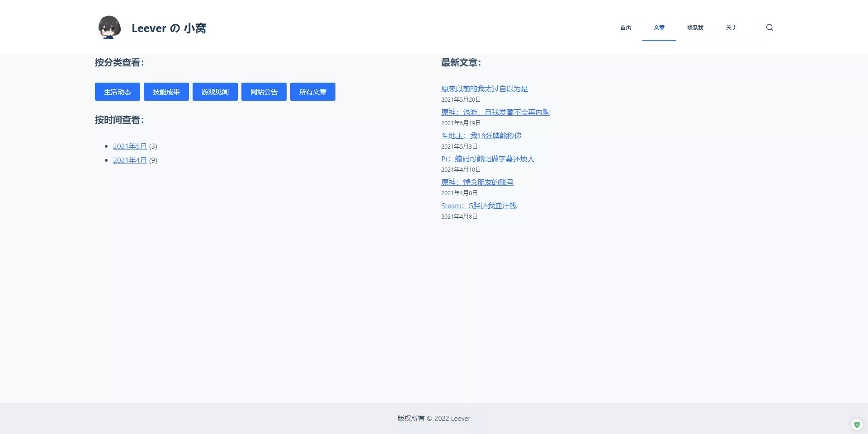The width and height of the screenshot is (868, 434).
Task: Open the 关于 menu item
Action: (x=731, y=28)
